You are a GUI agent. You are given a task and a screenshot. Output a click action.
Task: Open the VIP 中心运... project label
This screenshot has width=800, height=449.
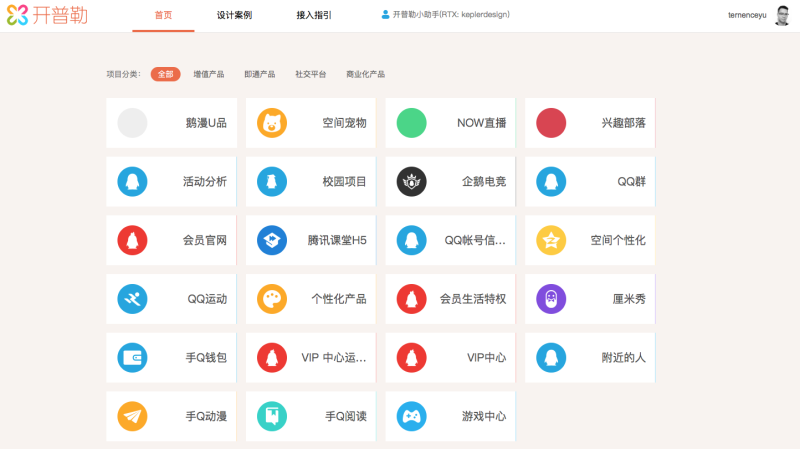334,358
